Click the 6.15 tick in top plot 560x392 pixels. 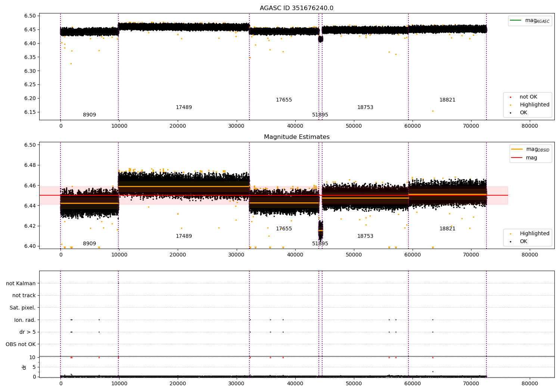point(30,112)
